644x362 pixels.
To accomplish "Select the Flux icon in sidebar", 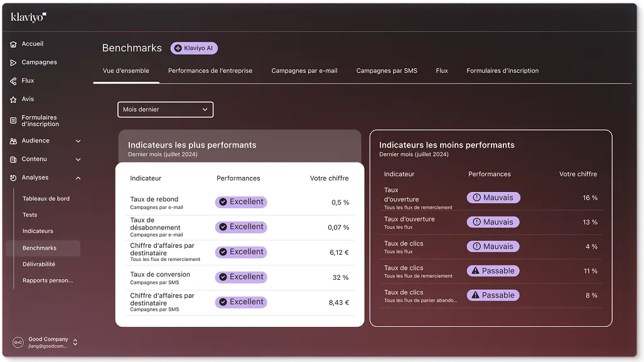I will (13, 81).
